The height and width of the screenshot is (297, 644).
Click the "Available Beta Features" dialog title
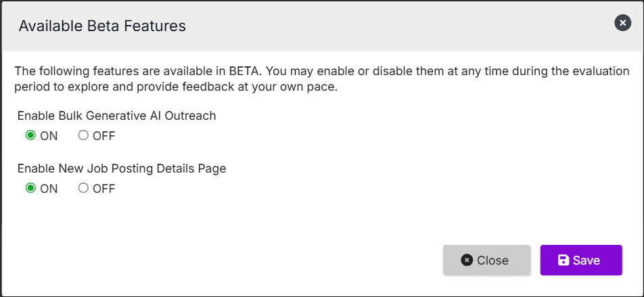102,26
